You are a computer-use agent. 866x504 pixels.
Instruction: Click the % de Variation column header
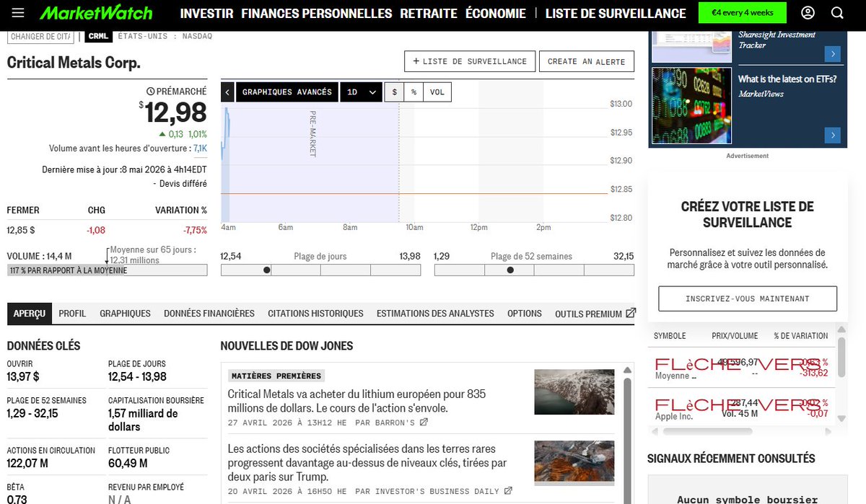801,336
